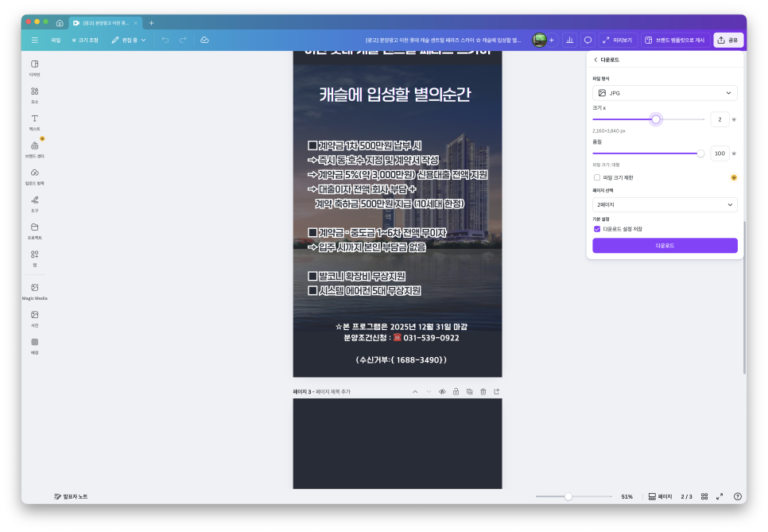This screenshot has height=532, width=768.
Task: Open grid view of pages
Action: tap(704, 496)
